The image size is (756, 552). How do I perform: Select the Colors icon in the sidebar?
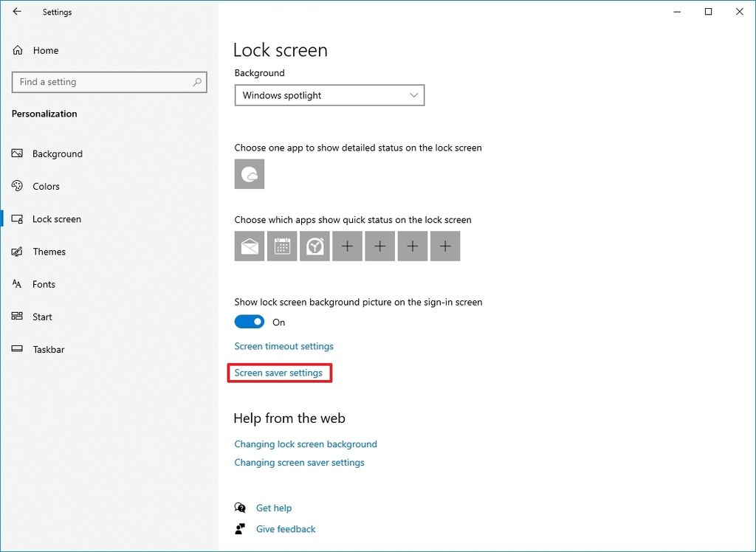[17, 186]
